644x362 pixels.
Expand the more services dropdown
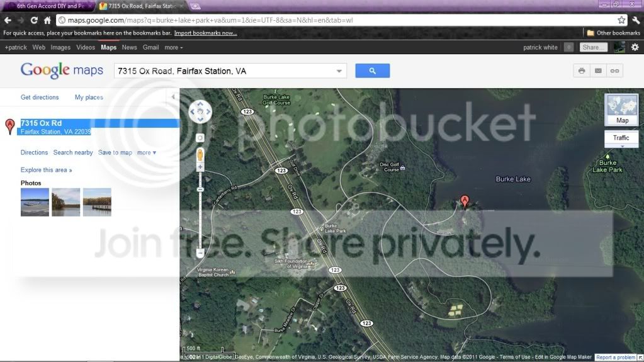[x=173, y=47]
